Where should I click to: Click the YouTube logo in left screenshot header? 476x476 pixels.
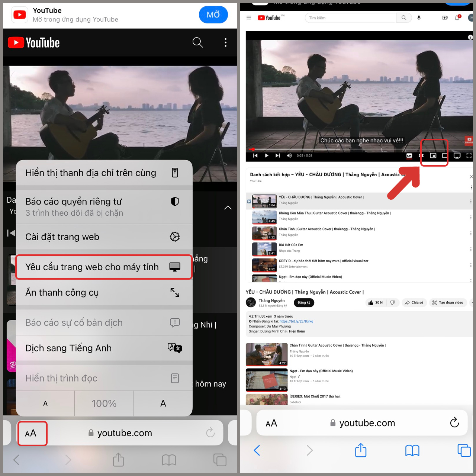34,43
